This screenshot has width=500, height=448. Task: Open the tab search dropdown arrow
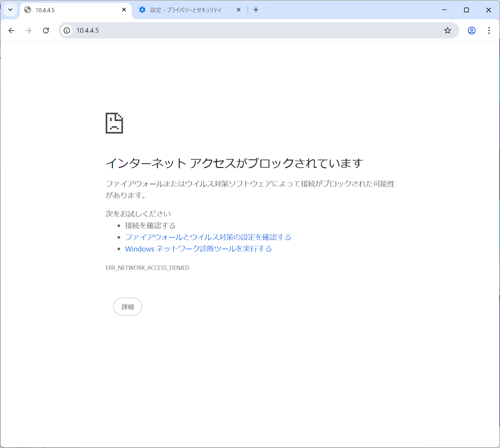click(x=10, y=10)
